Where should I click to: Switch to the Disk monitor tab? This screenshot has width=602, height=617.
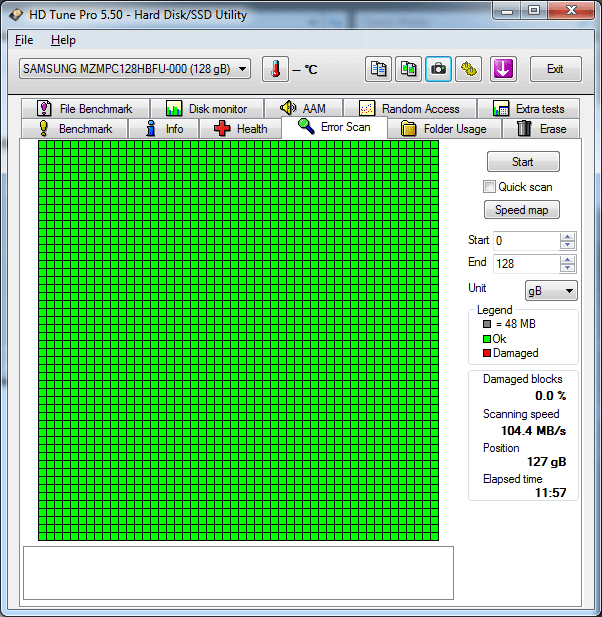[x=207, y=109]
